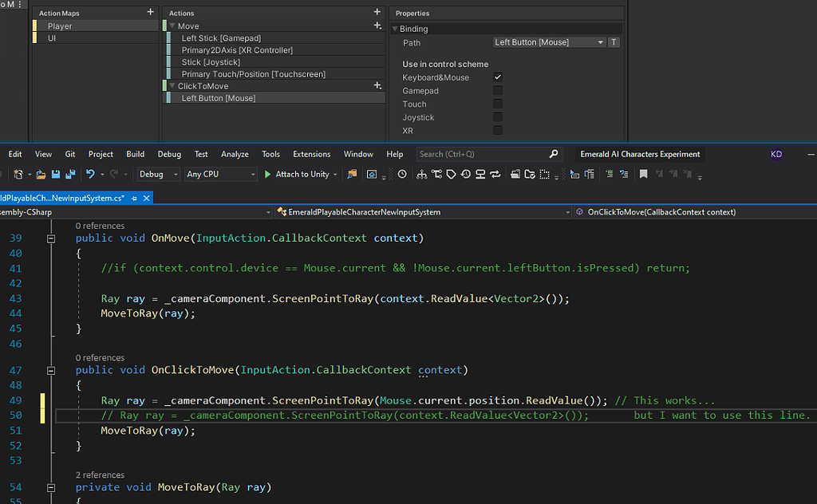Click the Redo toolbar icon
The width and height of the screenshot is (817, 504).
(113, 174)
